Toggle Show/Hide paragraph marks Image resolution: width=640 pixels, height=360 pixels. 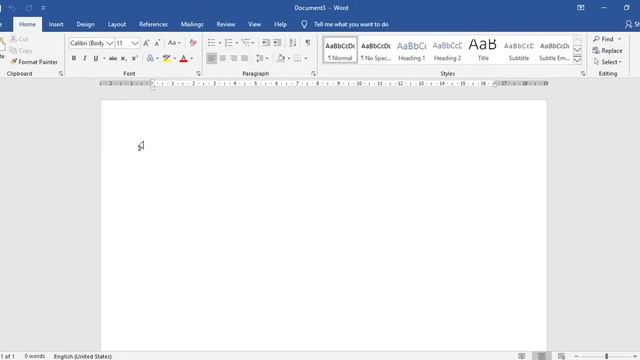(x=308, y=43)
